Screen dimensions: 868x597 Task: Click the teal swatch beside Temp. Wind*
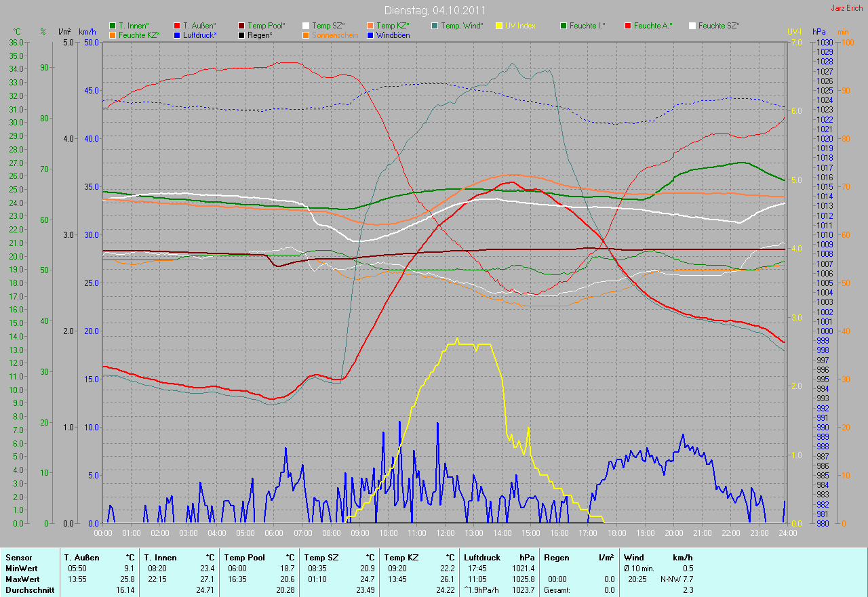click(435, 26)
